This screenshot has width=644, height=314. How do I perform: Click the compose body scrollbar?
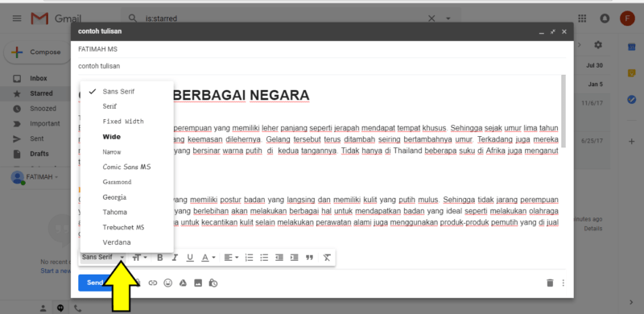click(563, 111)
